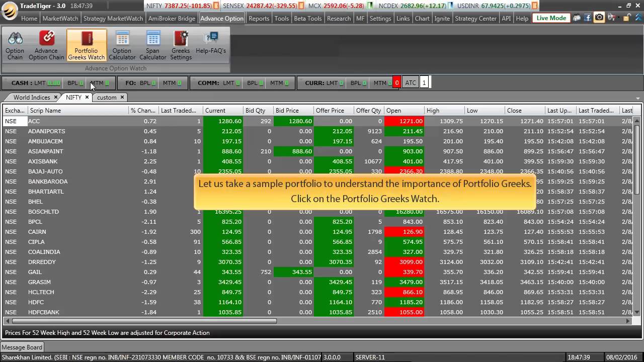The image size is (644, 362).
Task: Click the red 0 counter box
Action: (x=397, y=83)
